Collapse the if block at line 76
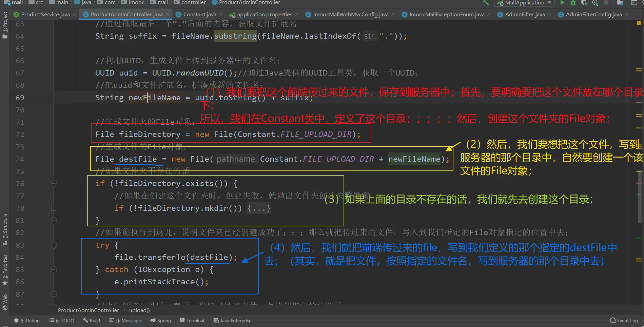 [54, 184]
